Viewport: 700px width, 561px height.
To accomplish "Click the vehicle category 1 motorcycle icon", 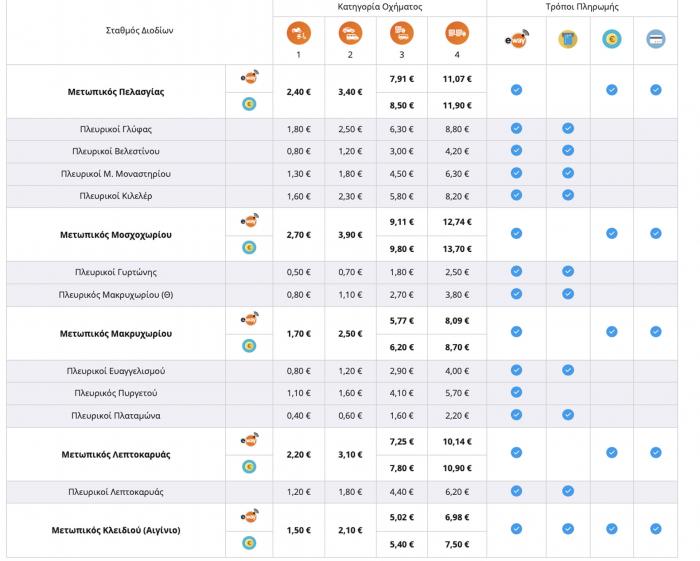I will click(299, 33).
